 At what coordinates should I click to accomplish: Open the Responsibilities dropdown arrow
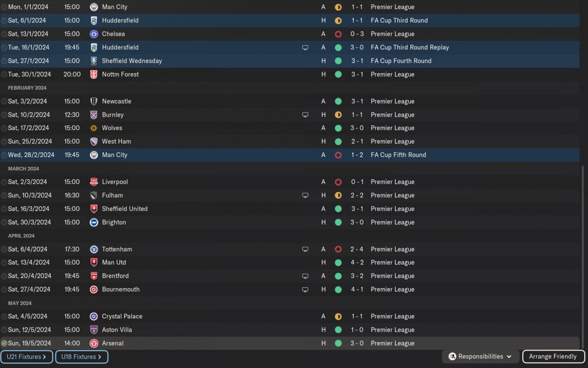click(509, 357)
